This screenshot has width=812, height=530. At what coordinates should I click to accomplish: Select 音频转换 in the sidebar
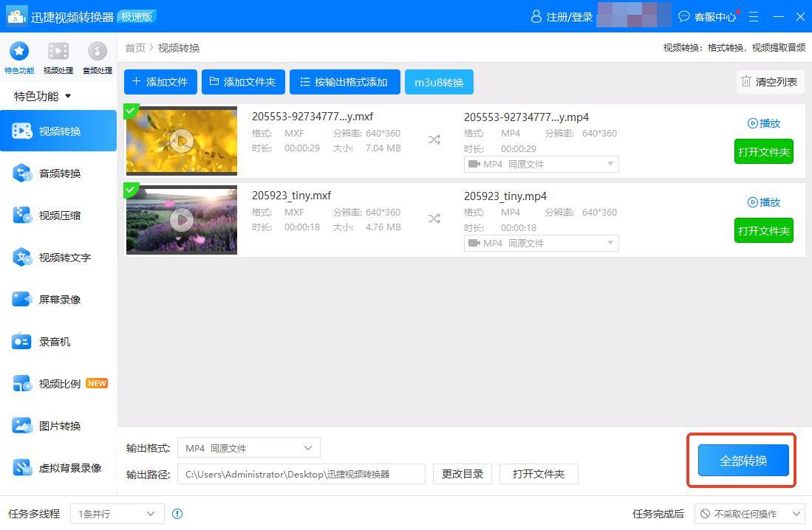click(x=59, y=173)
